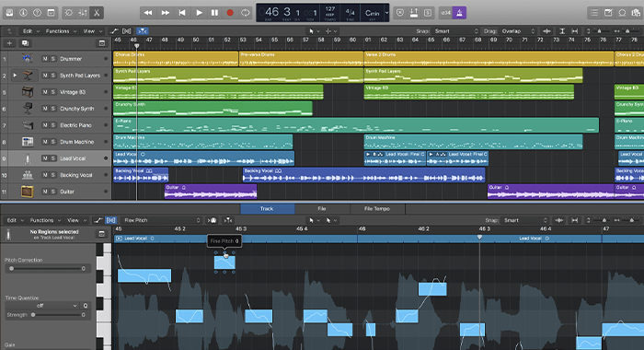644x350 pixels.
Task: Select the Pre-verse Drums region
Action: point(301,59)
